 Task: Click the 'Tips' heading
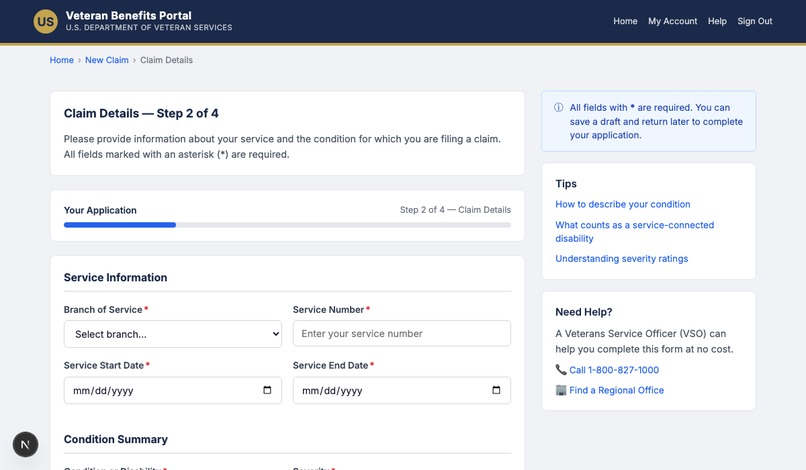click(566, 184)
